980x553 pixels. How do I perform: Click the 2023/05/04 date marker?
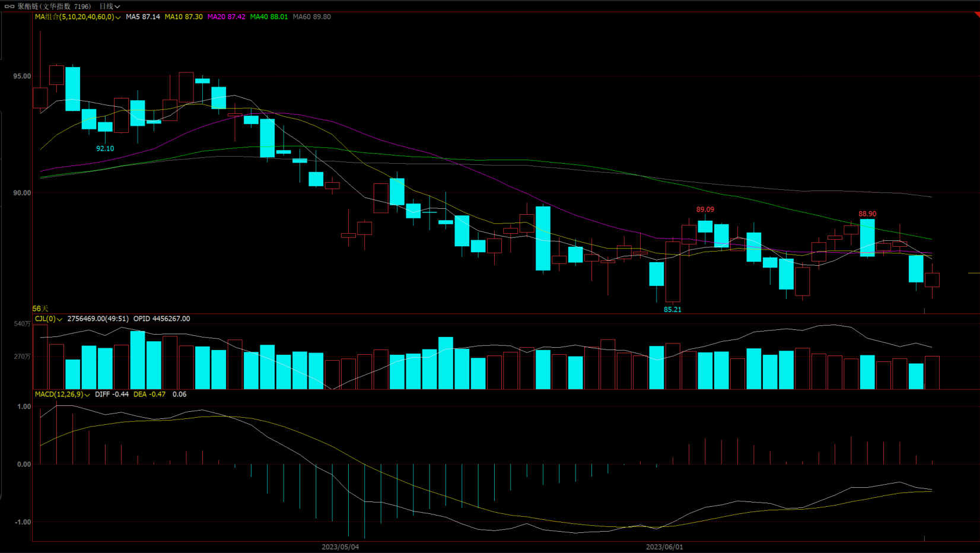pos(341,547)
